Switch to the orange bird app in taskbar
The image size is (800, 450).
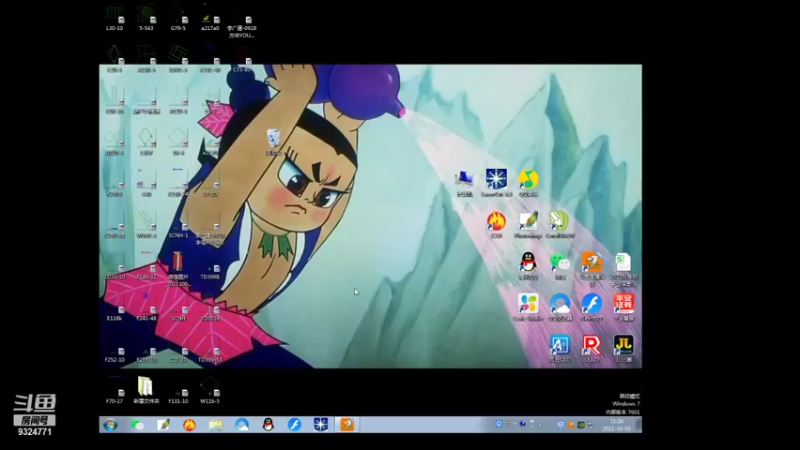coord(347,424)
